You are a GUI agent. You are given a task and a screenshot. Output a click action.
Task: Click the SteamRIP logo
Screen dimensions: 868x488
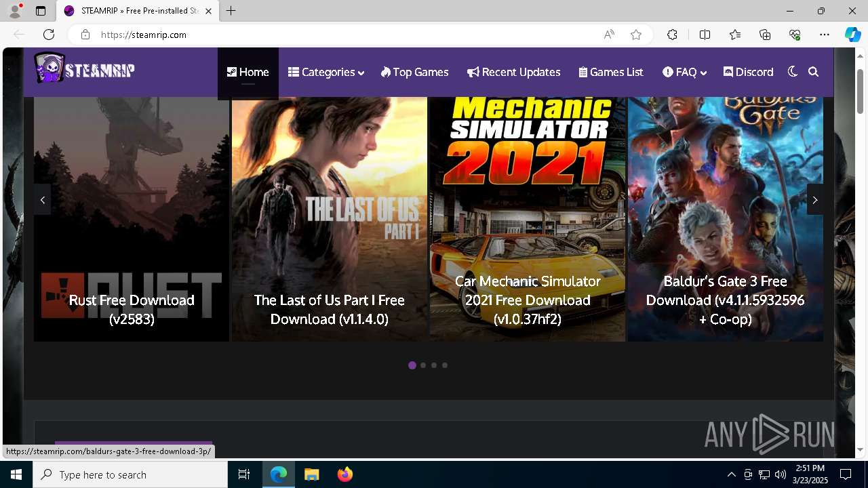(x=85, y=68)
